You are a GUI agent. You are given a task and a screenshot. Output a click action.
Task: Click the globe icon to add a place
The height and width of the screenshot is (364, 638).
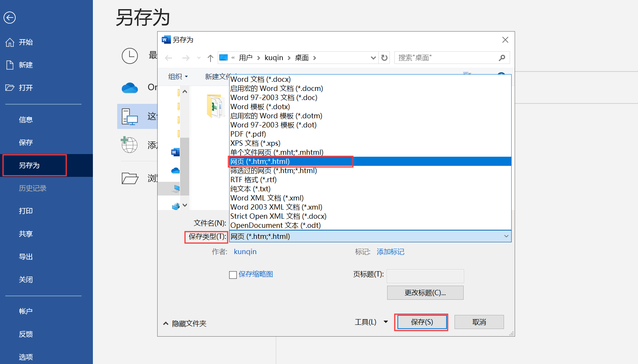tap(129, 145)
